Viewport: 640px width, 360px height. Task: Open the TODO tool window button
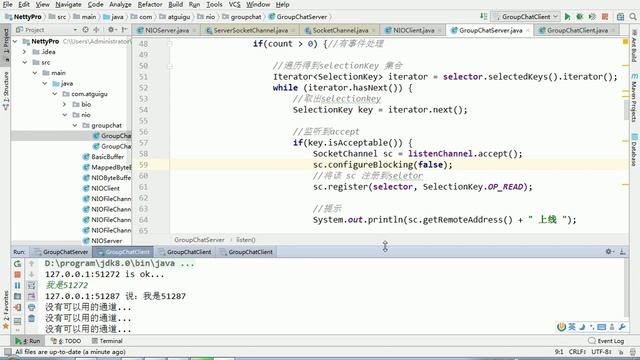point(66,341)
